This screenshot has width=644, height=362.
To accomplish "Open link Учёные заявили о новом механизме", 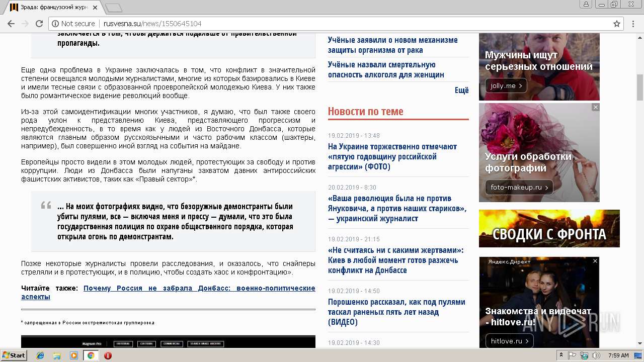I will tap(393, 45).
